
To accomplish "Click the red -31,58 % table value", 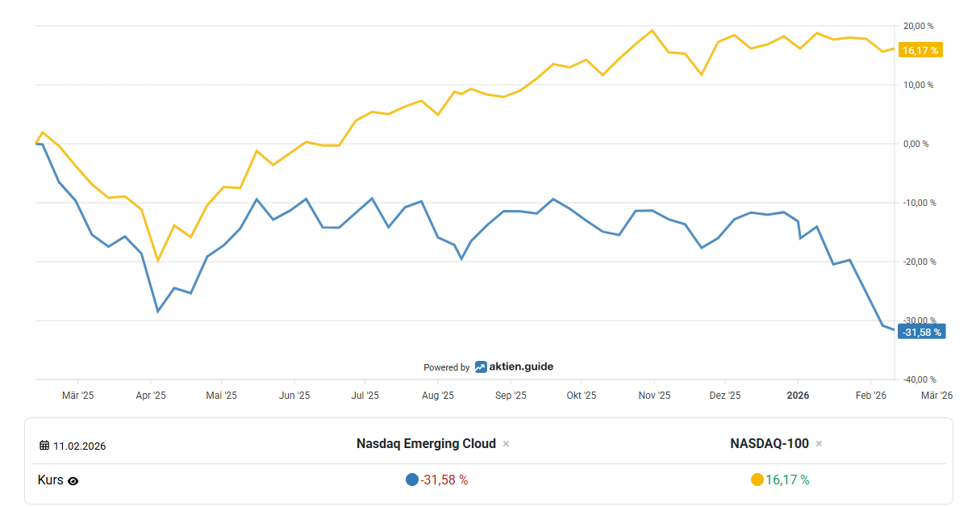I will tap(444, 480).
